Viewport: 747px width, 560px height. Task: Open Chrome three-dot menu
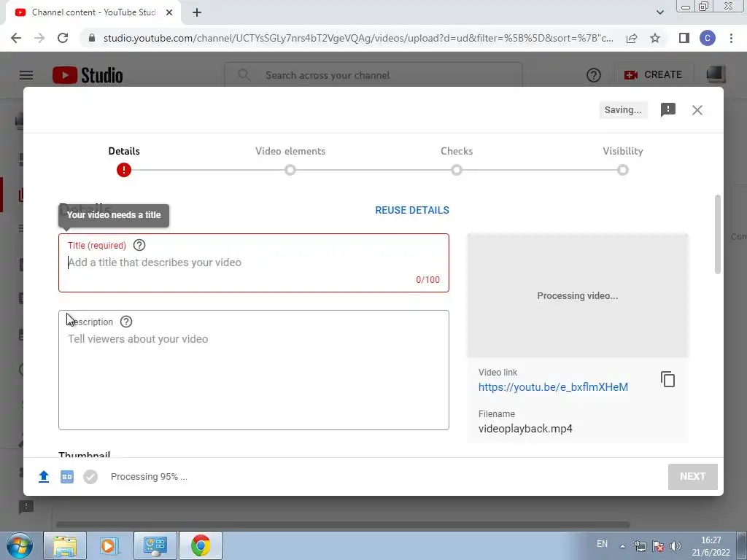731,38
